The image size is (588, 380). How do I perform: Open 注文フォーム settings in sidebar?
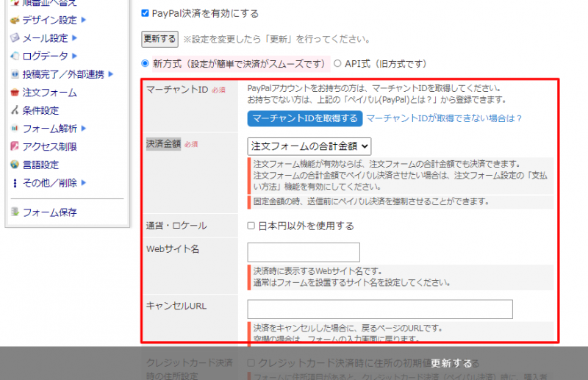[49, 93]
